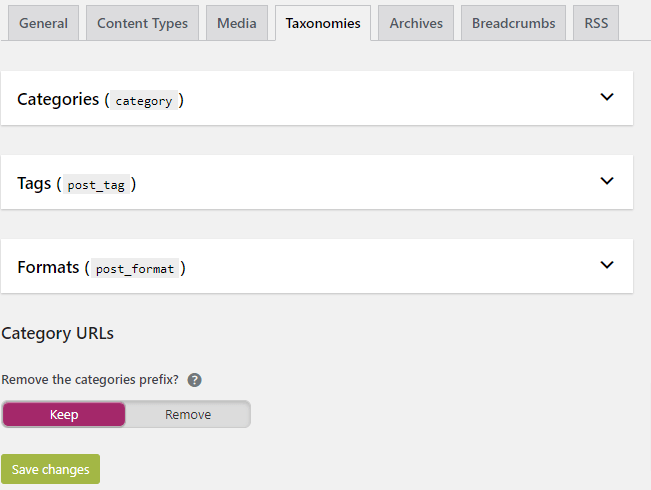
Task: Go to the Archives tab
Action: [x=416, y=23]
